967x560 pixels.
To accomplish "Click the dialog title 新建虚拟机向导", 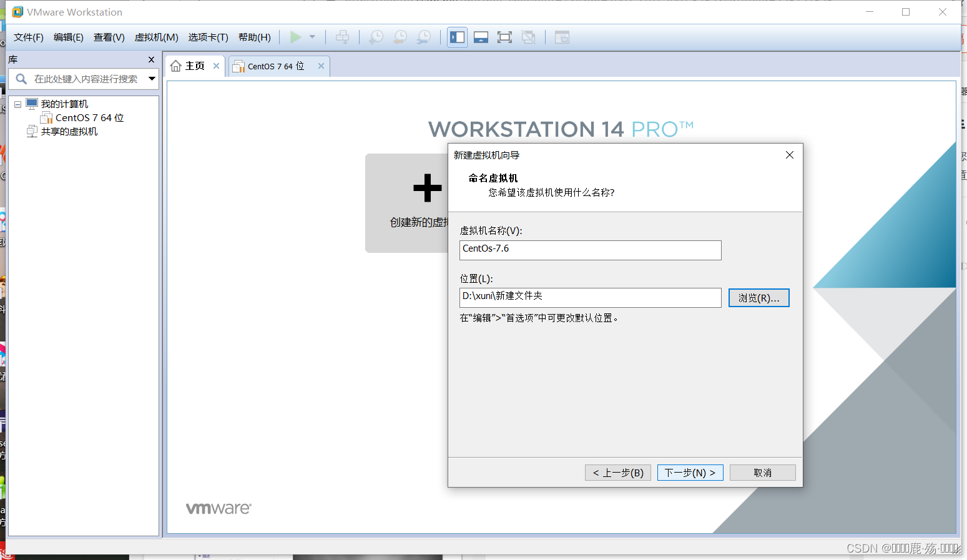I will tap(486, 155).
